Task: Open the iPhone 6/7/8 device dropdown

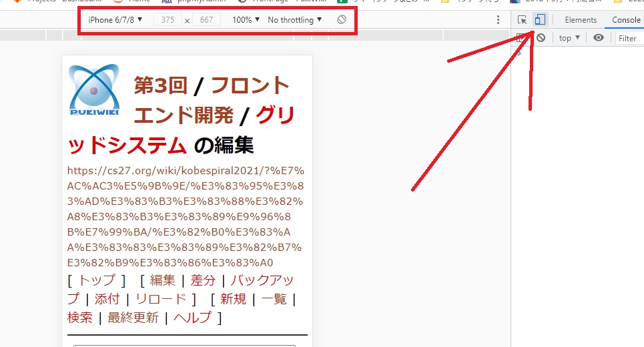Action: [x=115, y=20]
